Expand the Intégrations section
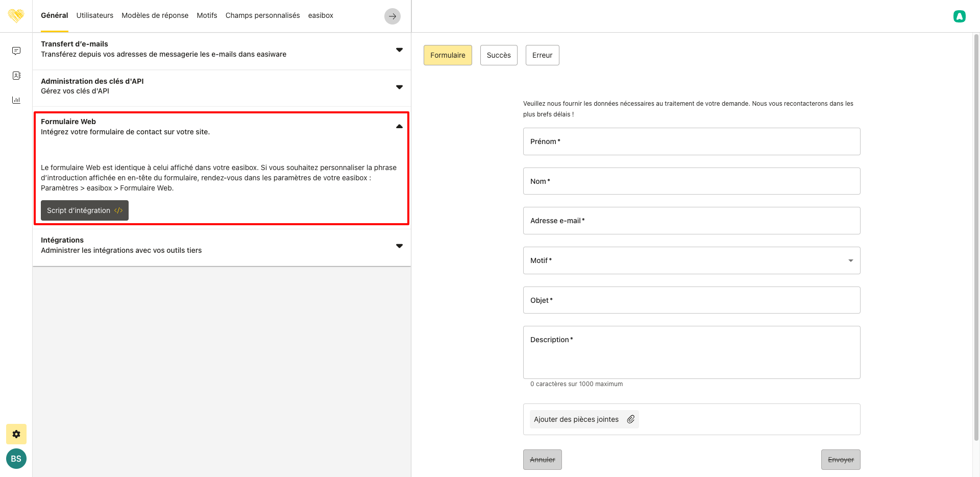The width and height of the screenshot is (980, 477). click(x=399, y=246)
